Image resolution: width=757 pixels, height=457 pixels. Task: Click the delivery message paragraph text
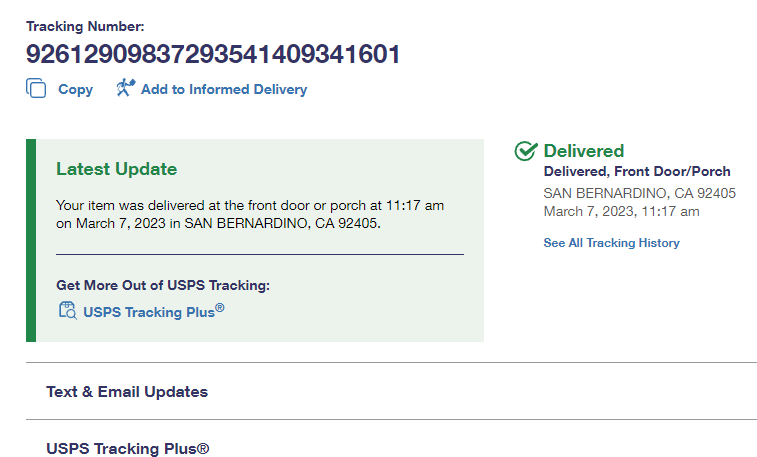point(250,214)
